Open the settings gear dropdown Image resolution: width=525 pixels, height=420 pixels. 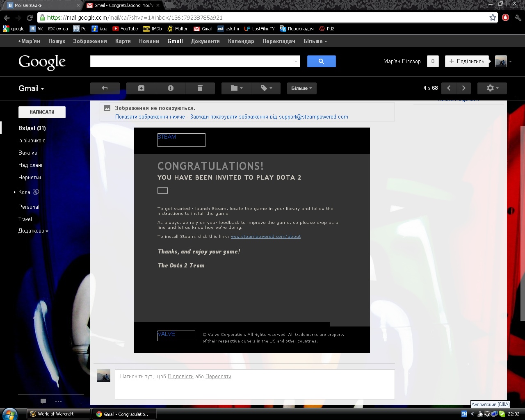click(x=492, y=88)
